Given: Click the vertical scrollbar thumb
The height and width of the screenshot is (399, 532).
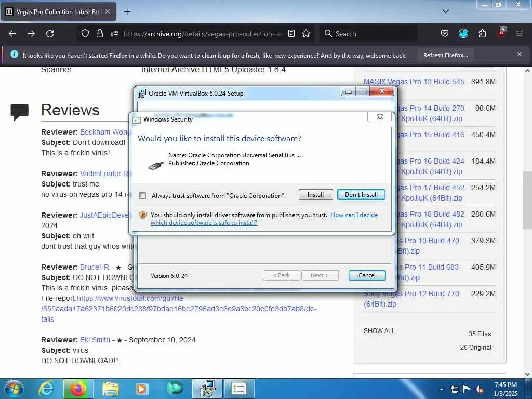Looking at the screenshot, I should tap(527, 200).
